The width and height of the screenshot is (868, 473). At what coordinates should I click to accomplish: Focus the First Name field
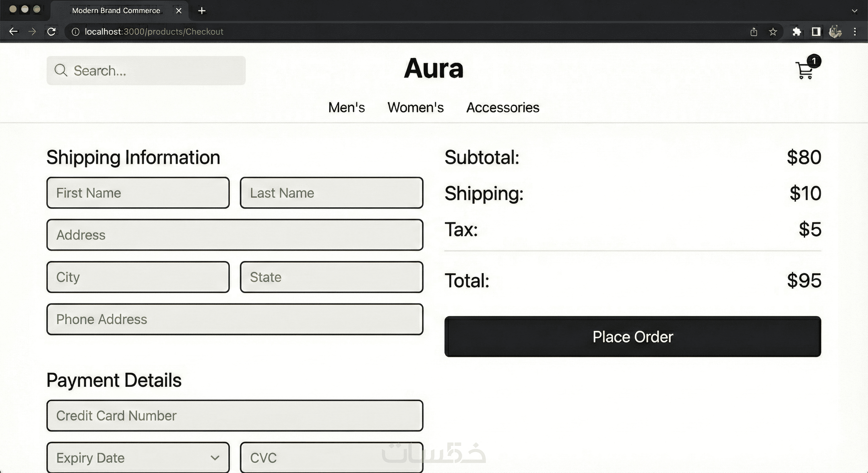[138, 193]
